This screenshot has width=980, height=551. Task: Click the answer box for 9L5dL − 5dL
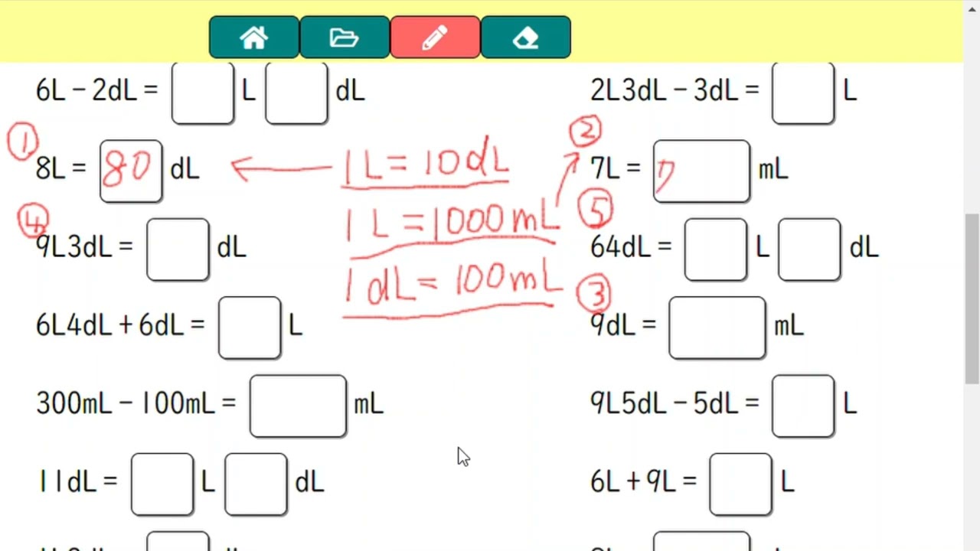(803, 406)
